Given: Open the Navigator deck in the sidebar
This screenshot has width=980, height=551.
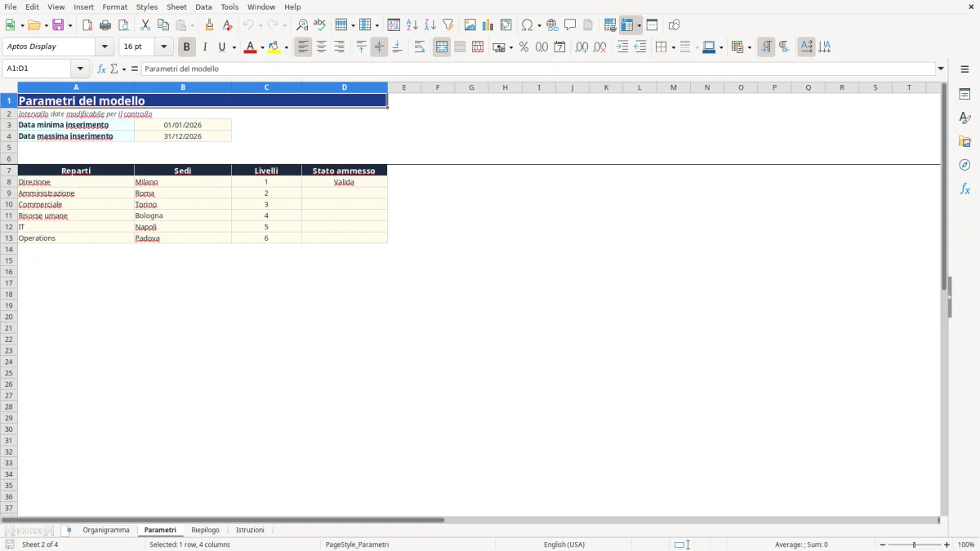Looking at the screenshot, I should click(964, 165).
